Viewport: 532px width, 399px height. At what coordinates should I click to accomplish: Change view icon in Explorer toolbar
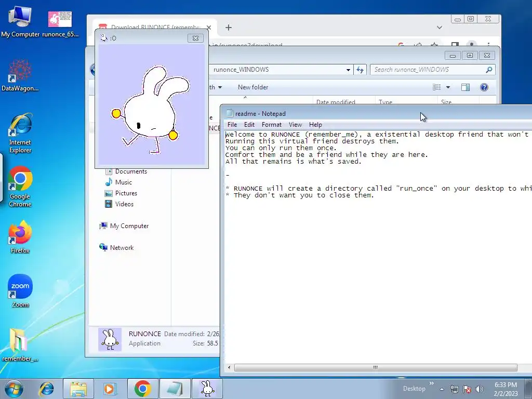tap(437, 87)
